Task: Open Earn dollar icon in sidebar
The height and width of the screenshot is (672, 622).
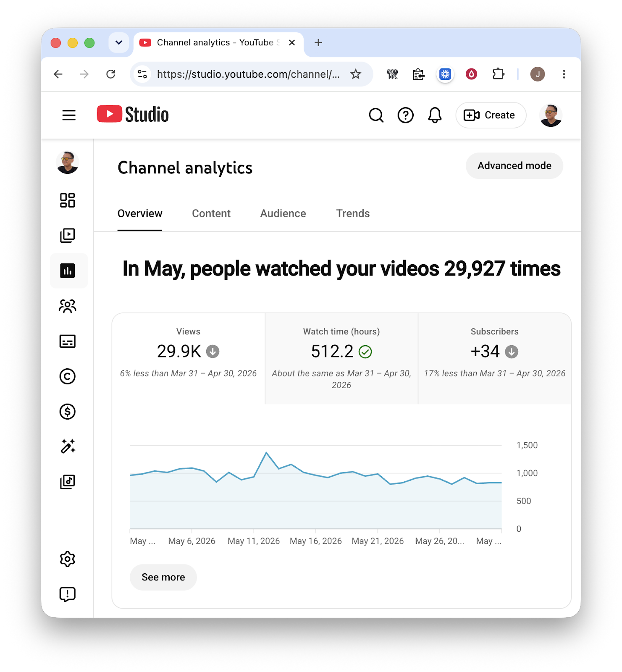Action: (x=68, y=412)
